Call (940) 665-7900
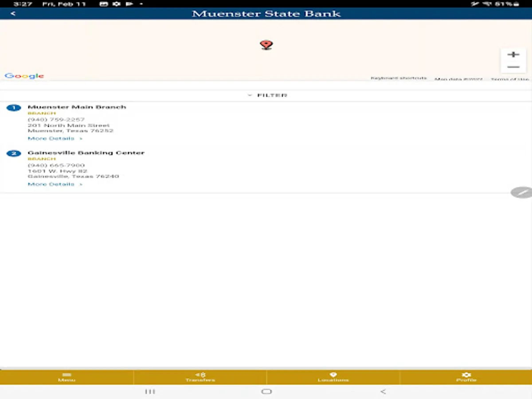Viewport: 532px width, 399px height. tap(56, 165)
